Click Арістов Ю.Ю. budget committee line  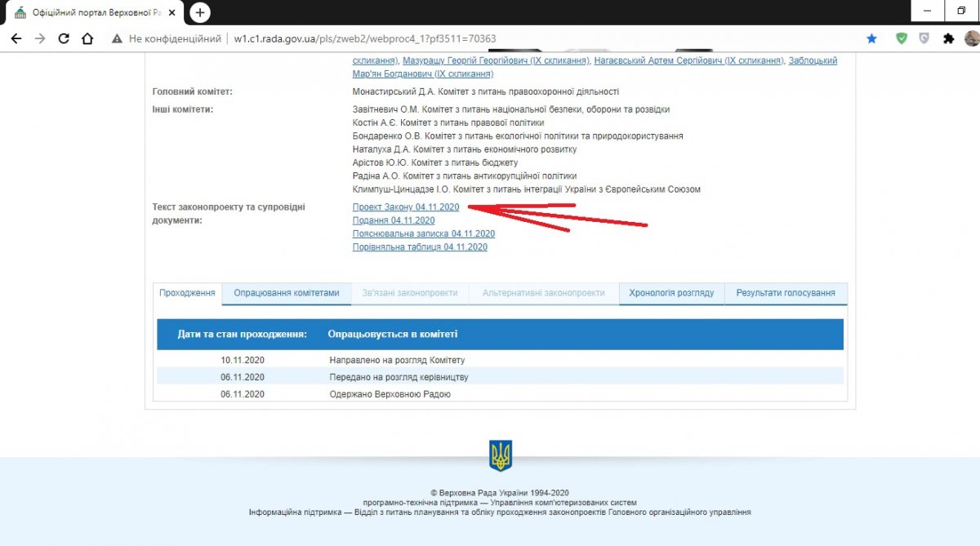pos(435,162)
